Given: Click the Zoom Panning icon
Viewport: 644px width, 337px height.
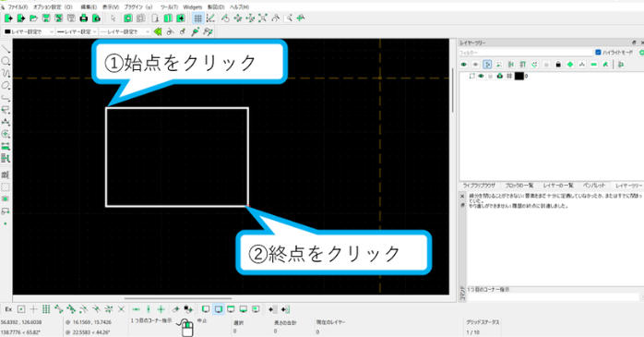Looking at the screenshot, I should [301, 18].
